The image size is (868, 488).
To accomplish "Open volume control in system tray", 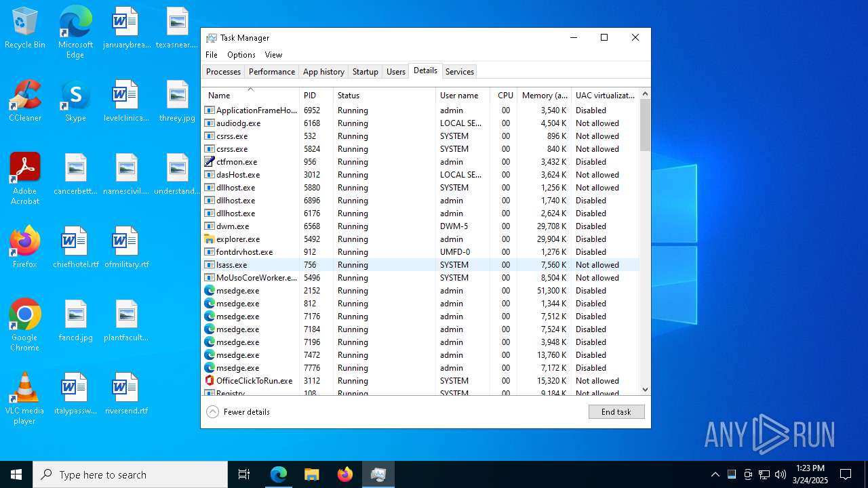I will click(780, 474).
